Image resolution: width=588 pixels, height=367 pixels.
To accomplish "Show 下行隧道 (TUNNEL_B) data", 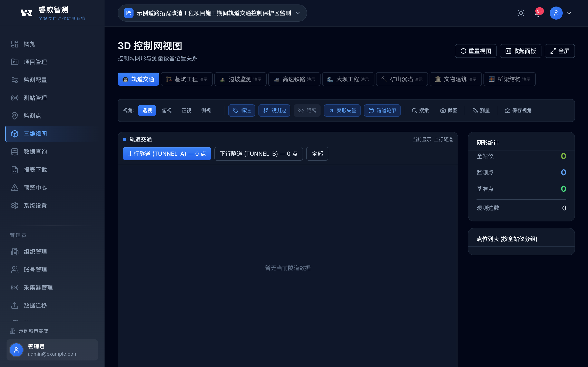I will [258, 153].
